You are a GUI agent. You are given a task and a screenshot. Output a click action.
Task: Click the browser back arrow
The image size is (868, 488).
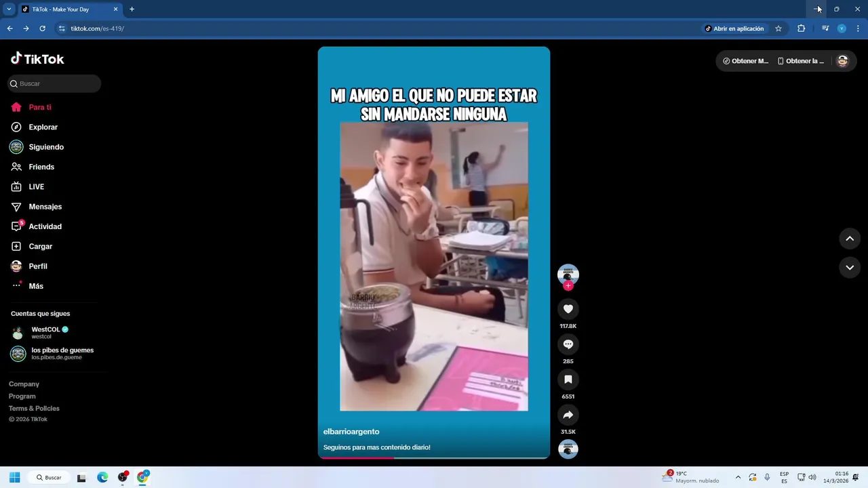9,28
